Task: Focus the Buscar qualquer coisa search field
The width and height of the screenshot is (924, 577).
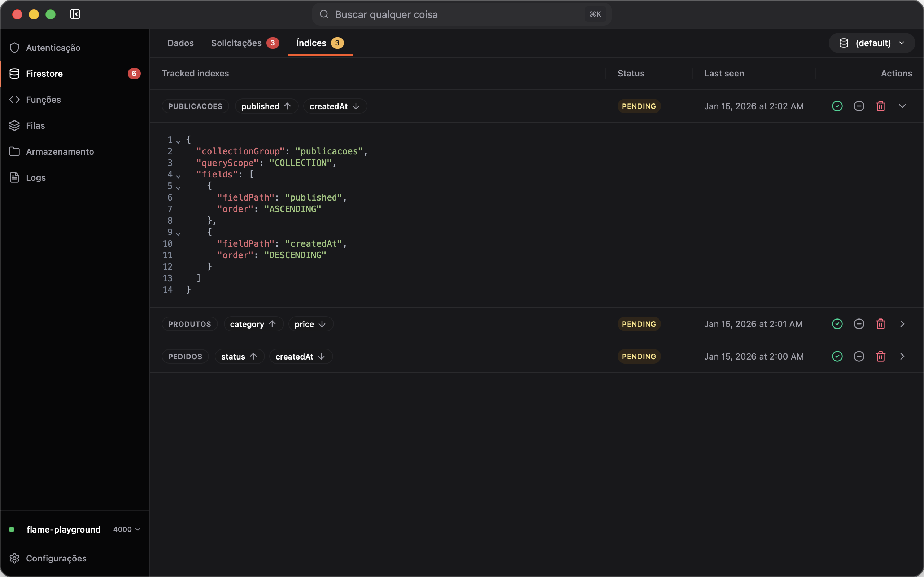Action: tap(462, 14)
